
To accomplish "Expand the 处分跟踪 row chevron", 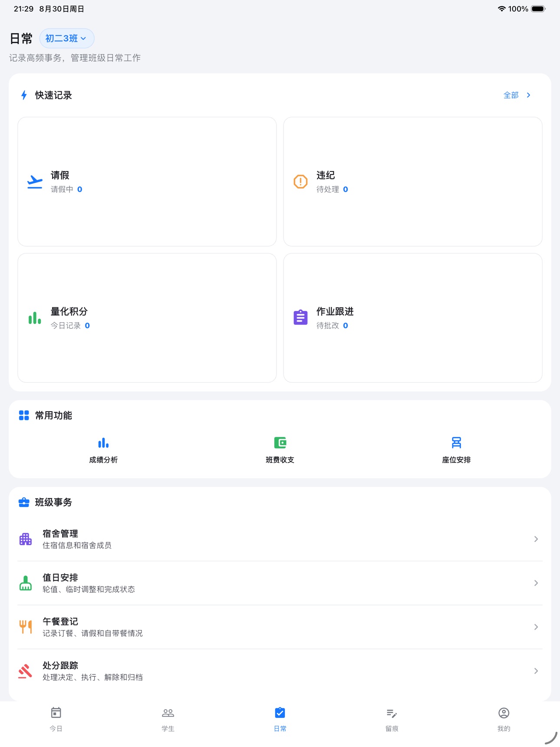I will pyautogui.click(x=536, y=671).
